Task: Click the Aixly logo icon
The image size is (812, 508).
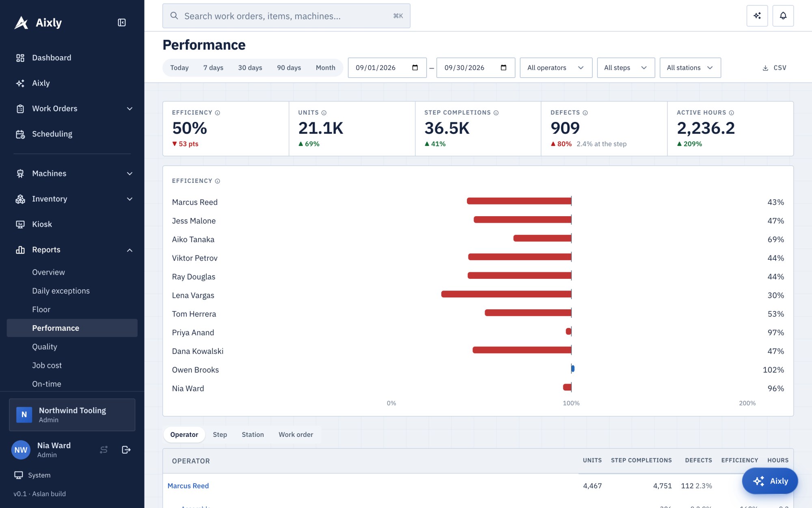Action: tap(21, 23)
